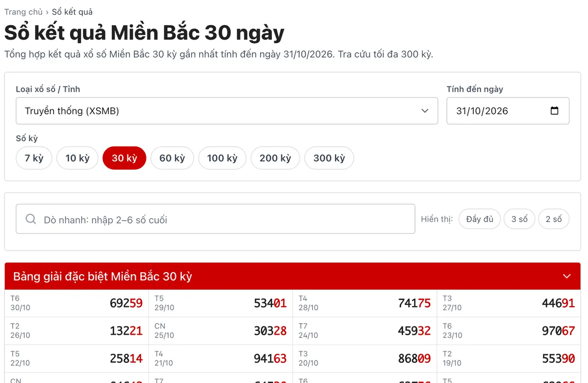This screenshot has width=588, height=383.
Task: Click the Hiển thị label
Action: point(437,219)
